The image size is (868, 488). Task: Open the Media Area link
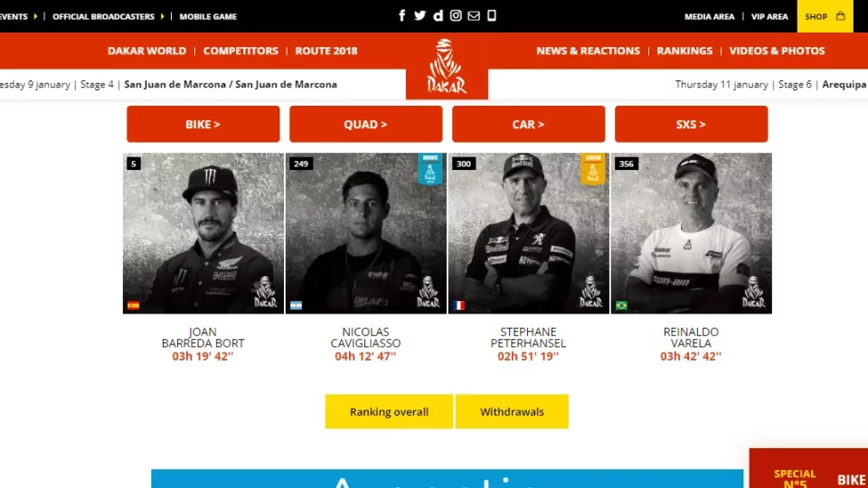click(709, 16)
